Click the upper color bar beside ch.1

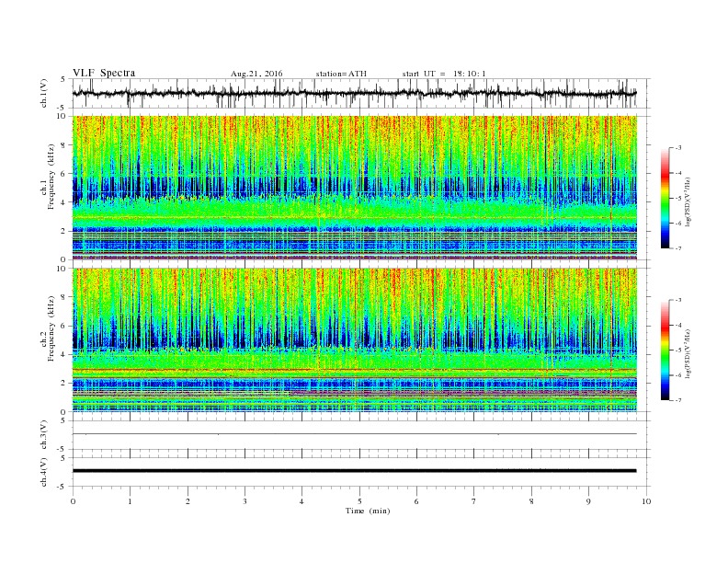coord(665,198)
